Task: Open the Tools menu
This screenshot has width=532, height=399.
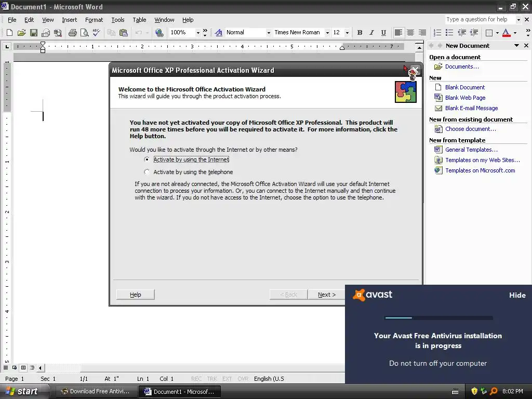Action: point(118,20)
